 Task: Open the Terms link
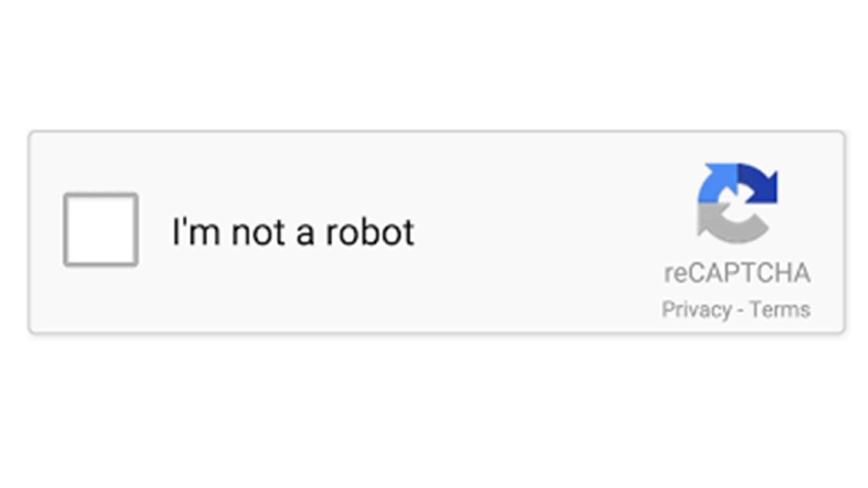780,309
